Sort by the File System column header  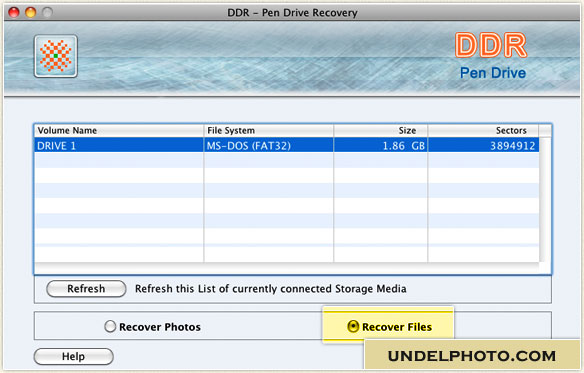(x=269, y=130)
